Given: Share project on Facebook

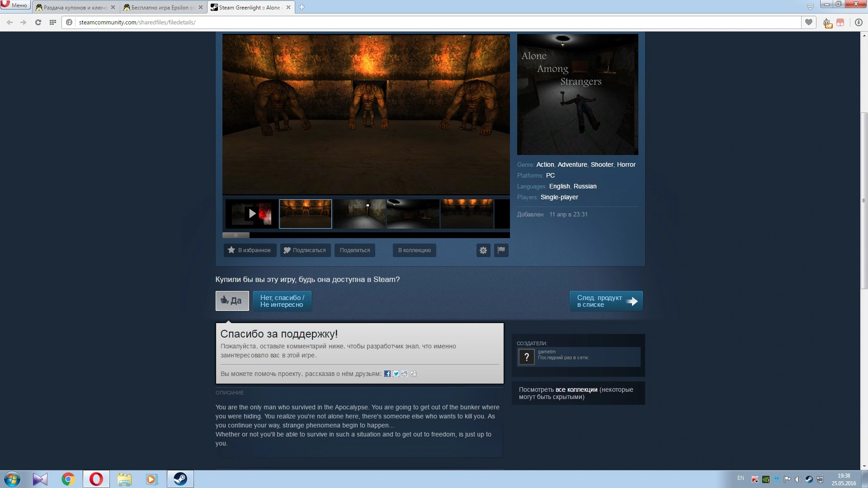Looking at the screenshot, I should click(x=387, y=374).
